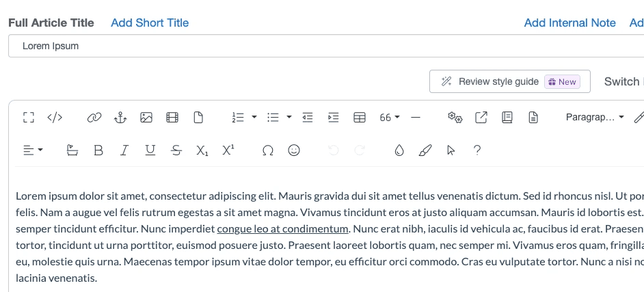Click Add Short Title link
Viewport: 644px width, 292px height.
[150, 23]
